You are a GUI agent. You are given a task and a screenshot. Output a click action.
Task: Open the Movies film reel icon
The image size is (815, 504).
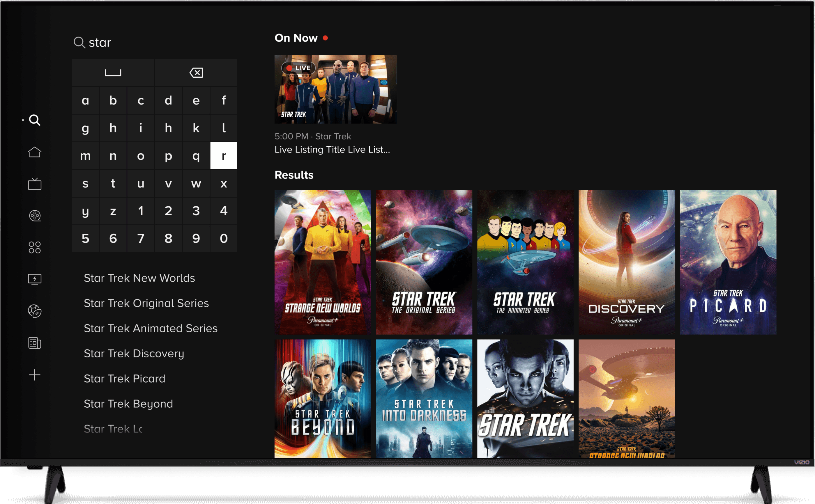(35, 216)
